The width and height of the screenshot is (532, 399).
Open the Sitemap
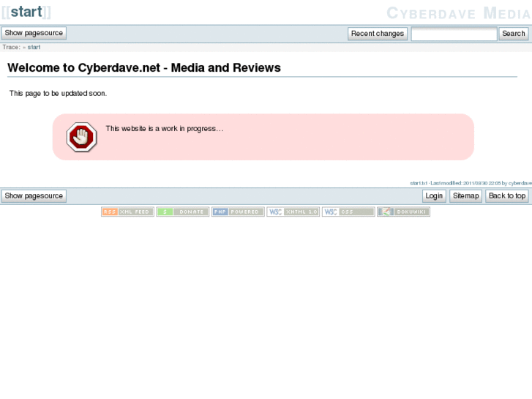tap(465, 196)
